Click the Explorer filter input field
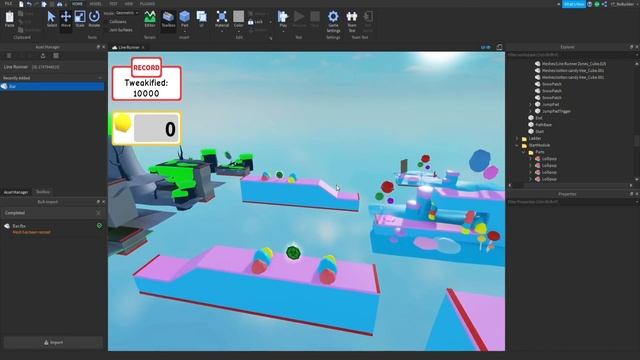Screen dimensions: 640x360 [x=571, y=54]
